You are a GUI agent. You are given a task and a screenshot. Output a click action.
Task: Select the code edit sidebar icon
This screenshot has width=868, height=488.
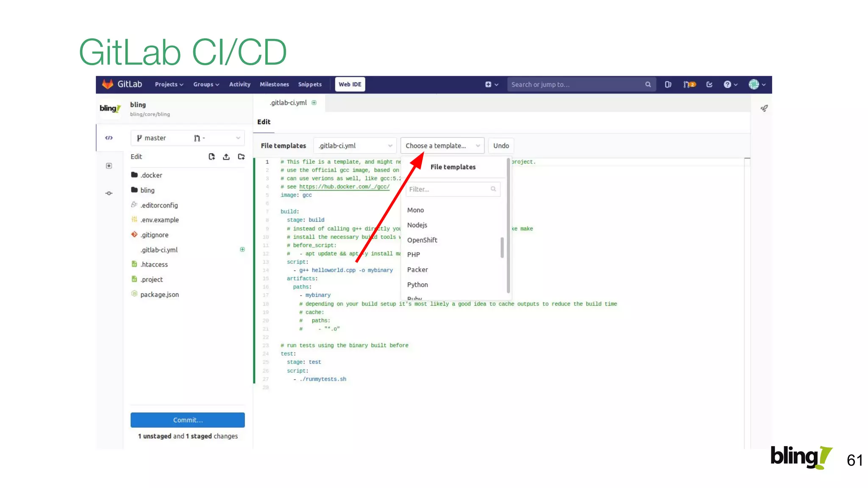click(109, 138)
